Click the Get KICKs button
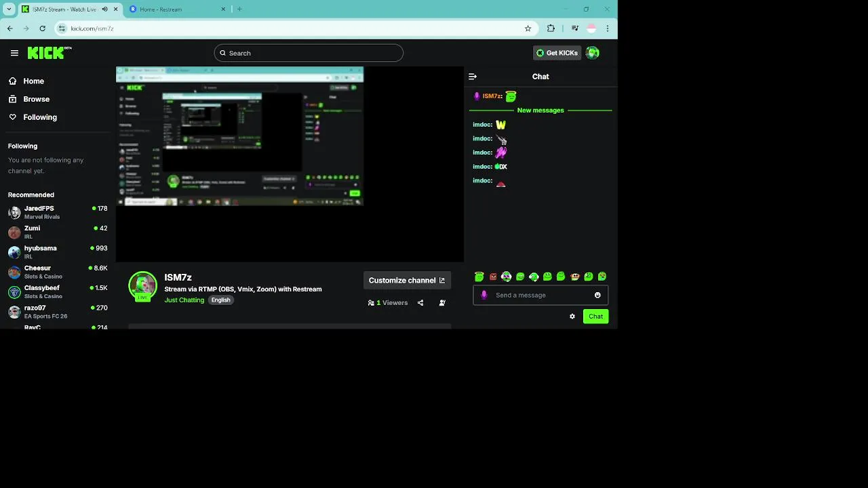 [x=557, y=53]
